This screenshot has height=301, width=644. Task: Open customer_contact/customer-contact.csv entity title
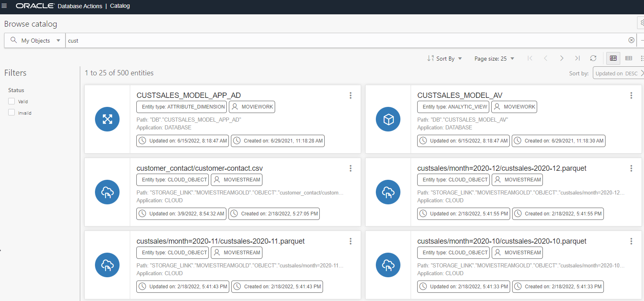[x=200, y=168]
